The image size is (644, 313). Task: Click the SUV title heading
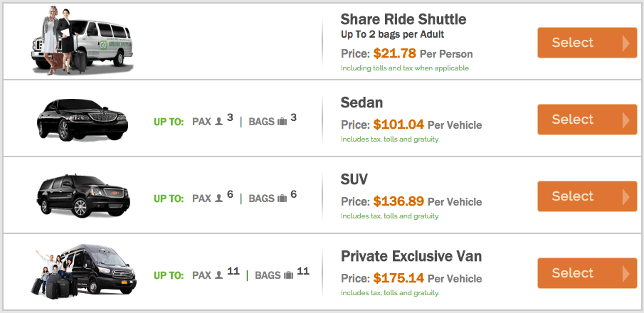(354, 179)
